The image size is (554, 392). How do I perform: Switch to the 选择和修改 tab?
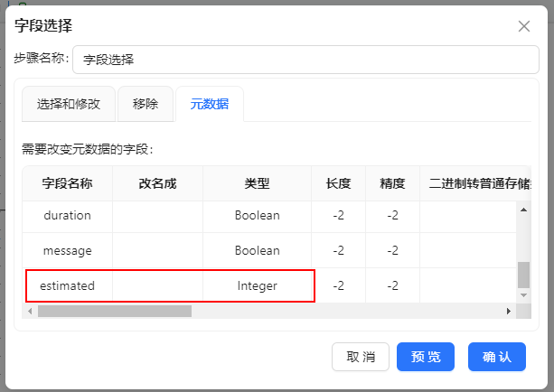click(x=69, y=104)
